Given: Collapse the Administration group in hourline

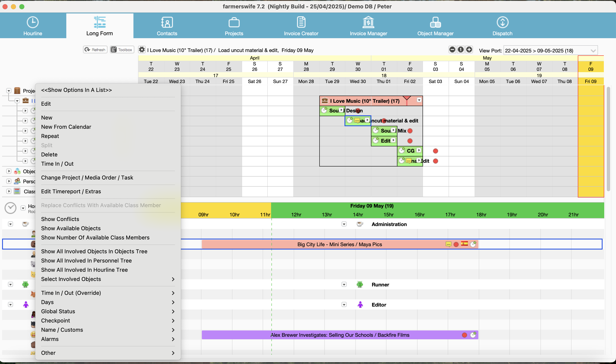Looking at the screenshot, I should tap(344, 224).
